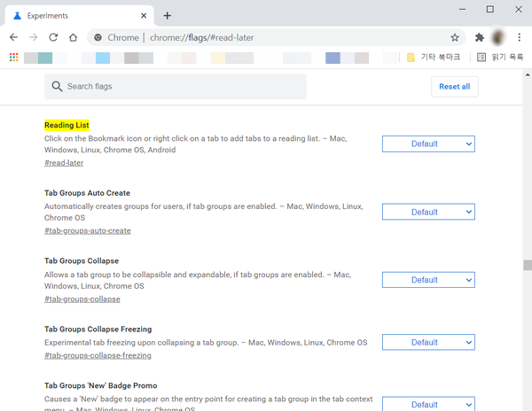This screenshot has height=411, width=532.
Task: Follow the #tab-groups-collapse-freezing link
Action: (98, 355)
